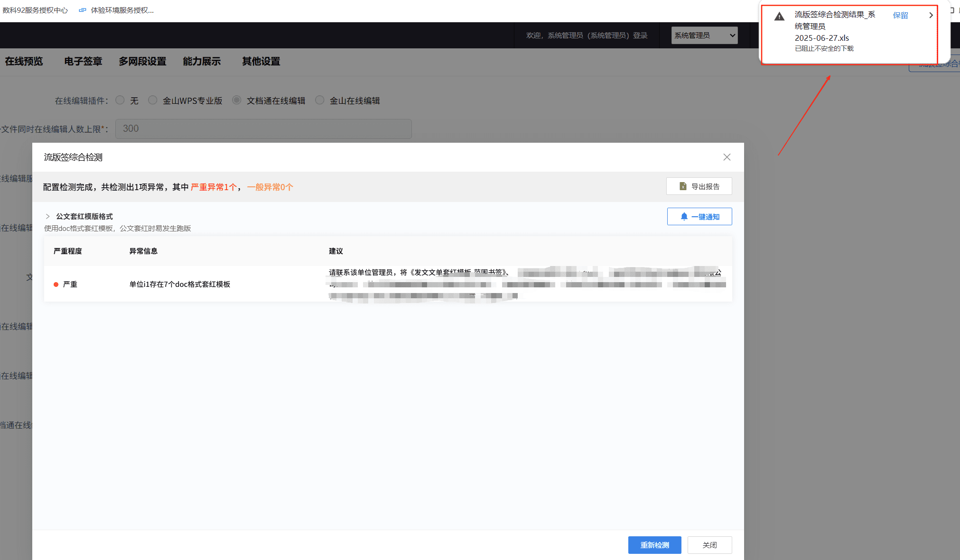Click the bell icon in 一键通知 button
This screenshot has height=560, width=960.
click(x=684, y=217)
